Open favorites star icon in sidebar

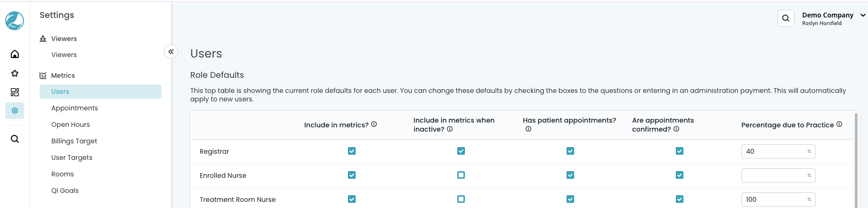(15, 73)
